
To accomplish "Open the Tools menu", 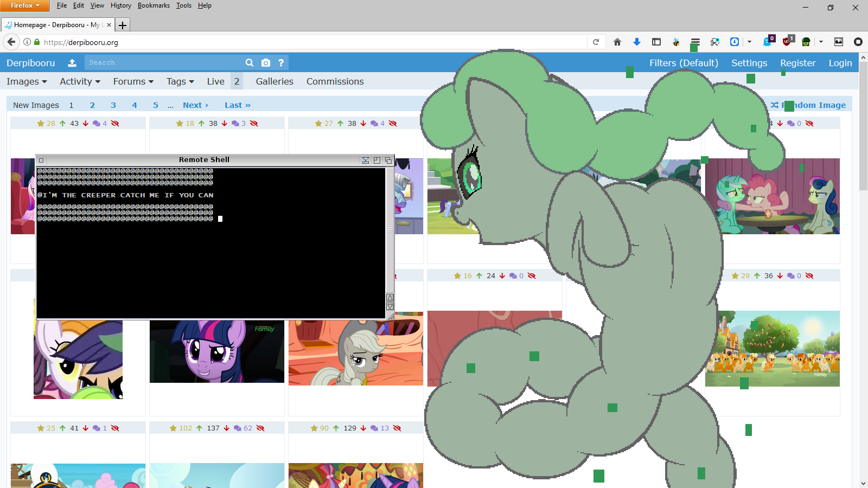I will (x=184, y=5).
